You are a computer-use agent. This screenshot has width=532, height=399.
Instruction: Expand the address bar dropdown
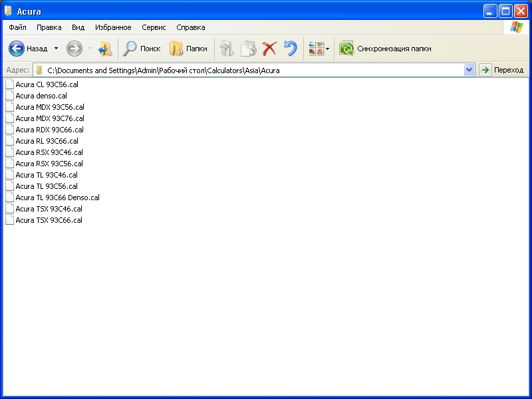pyautogui.click(x=469, y=70)
